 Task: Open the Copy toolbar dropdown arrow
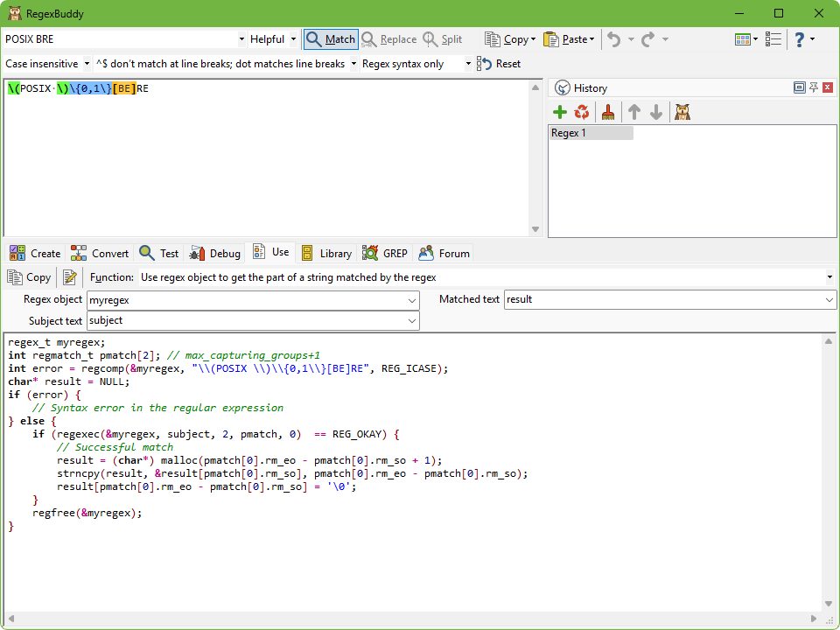[x=533, y=39]
